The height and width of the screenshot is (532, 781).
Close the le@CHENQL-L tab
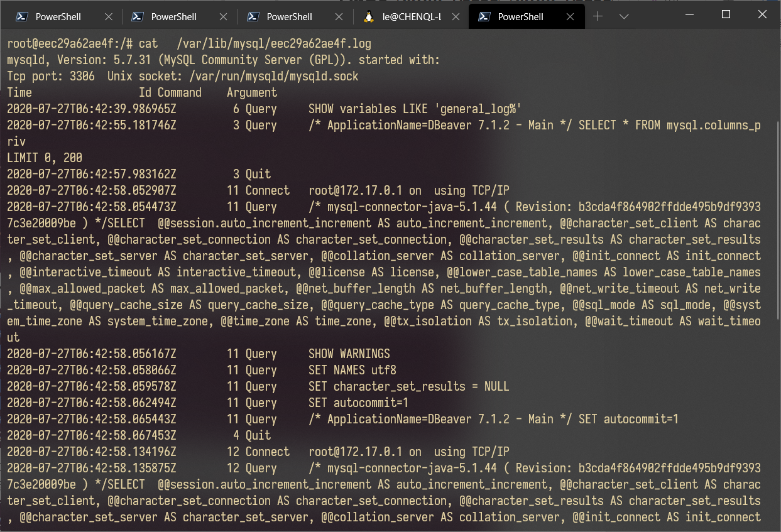pos(454,17)
